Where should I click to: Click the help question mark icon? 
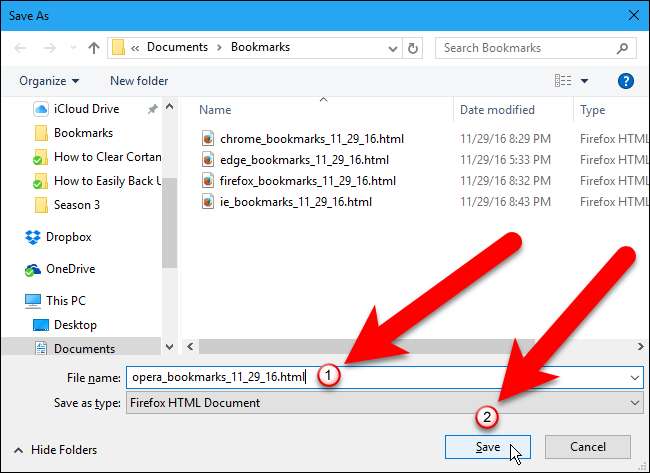point(626,81)
